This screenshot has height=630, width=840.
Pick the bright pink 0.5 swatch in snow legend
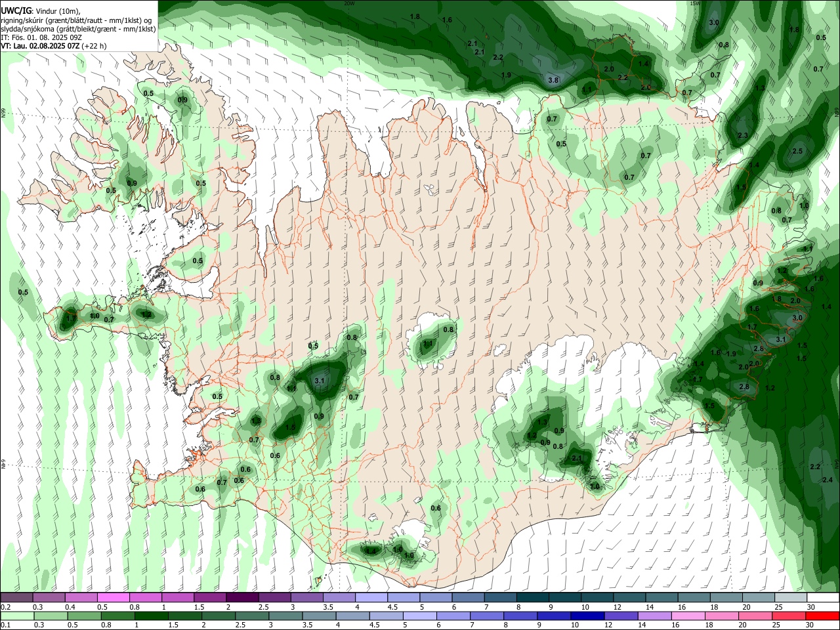(113, 597)
